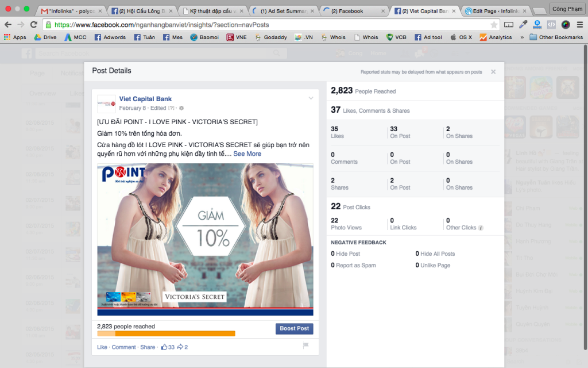588x368 pixels.
Task: Click the '0 Hide All Posts' entry
Action: 435,254
